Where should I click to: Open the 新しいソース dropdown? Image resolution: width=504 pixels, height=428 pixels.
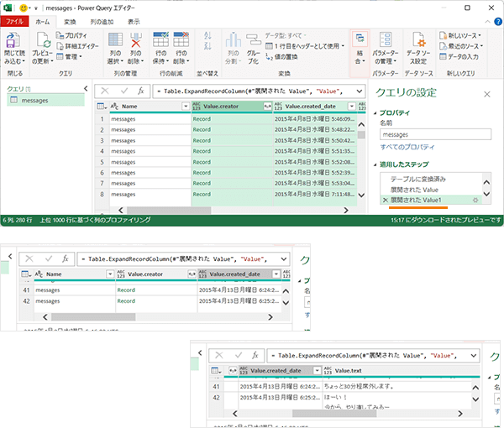click(x=460, y=35)
